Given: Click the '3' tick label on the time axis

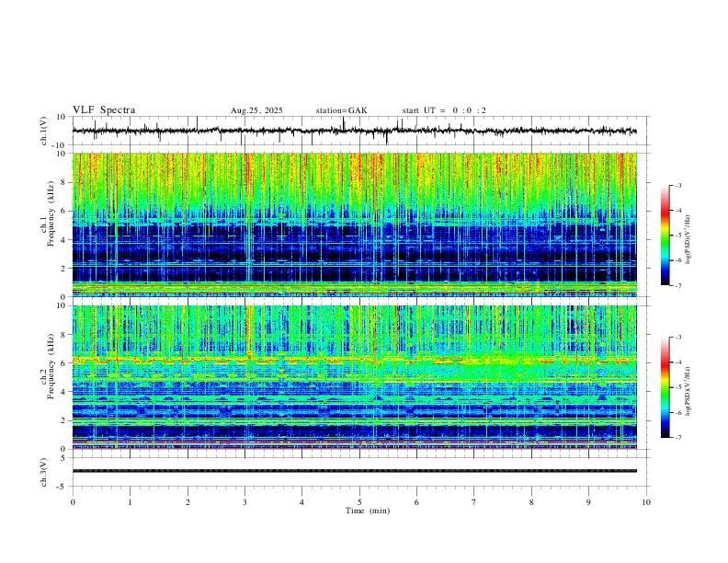Looking at the screenshot, I should pos(245,502).
